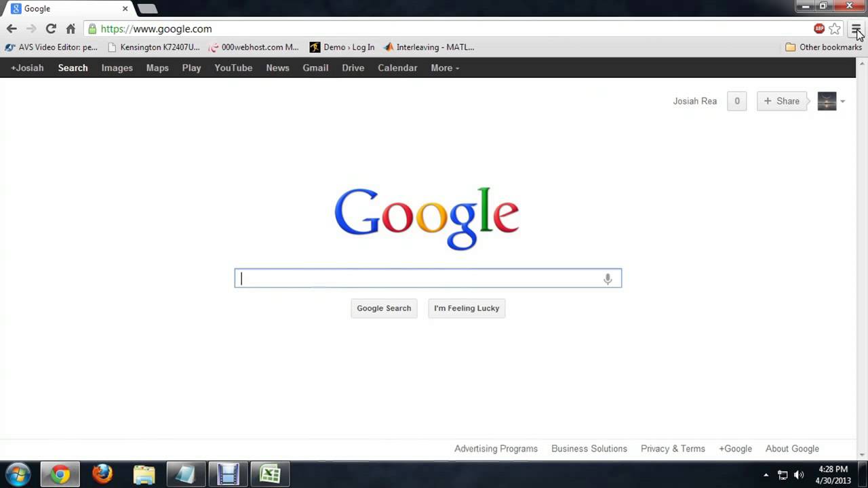Click the address bar URL

tap(156, 28)
